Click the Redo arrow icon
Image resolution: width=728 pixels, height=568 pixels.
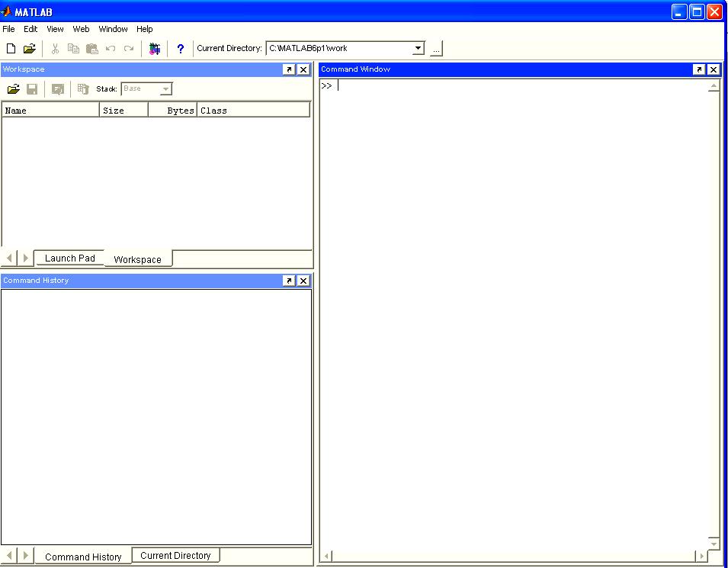point(129,48)
